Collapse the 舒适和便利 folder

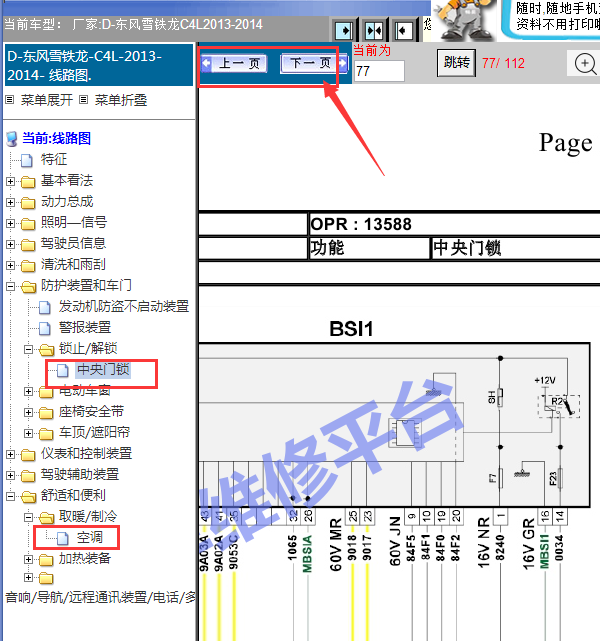pyautogui.click(x=11, y=496)
